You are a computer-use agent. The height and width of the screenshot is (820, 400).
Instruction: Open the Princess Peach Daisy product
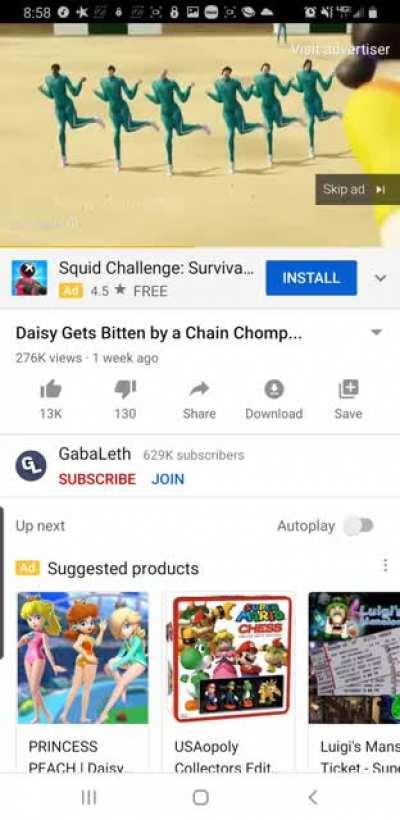[83, 682]
